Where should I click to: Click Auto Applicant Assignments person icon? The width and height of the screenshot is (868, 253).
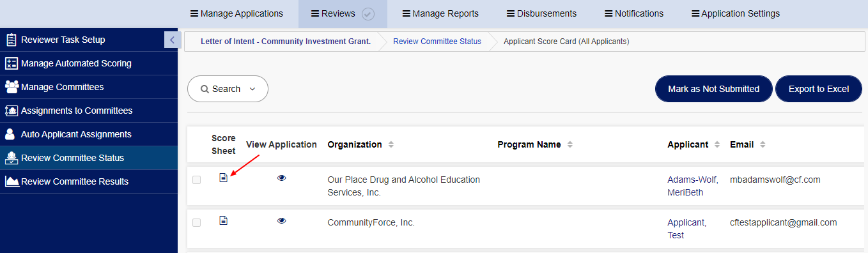pos(10,134)
